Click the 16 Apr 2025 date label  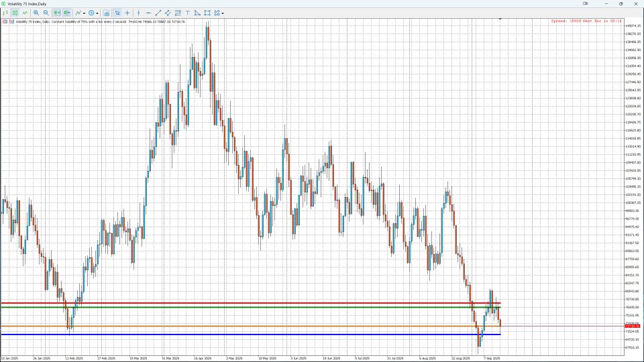(203, 358)
